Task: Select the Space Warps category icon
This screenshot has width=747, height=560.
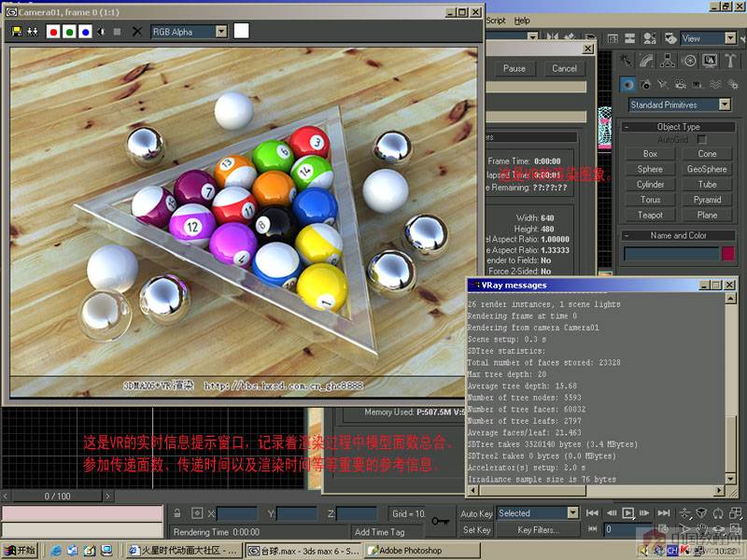Action: click(715, 85)
